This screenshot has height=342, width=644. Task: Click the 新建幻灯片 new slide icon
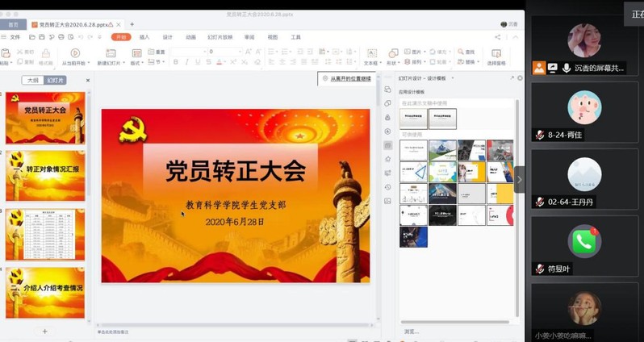point(111,53)
